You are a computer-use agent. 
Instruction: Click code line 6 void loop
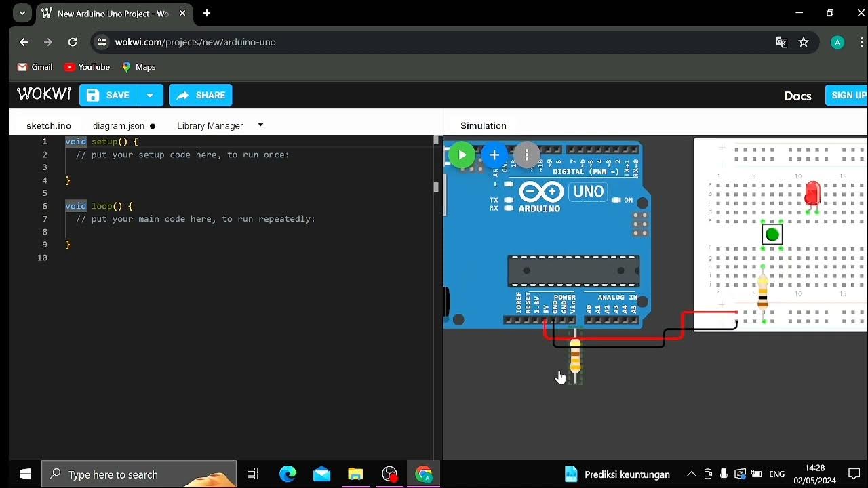point(99,206)
